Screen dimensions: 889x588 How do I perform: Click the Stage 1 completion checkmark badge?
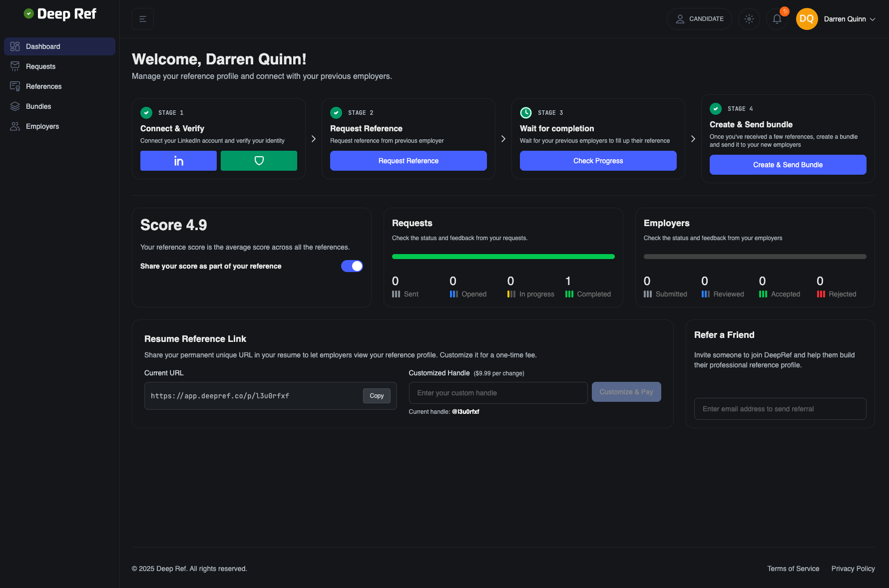click(x=146, y=112)
